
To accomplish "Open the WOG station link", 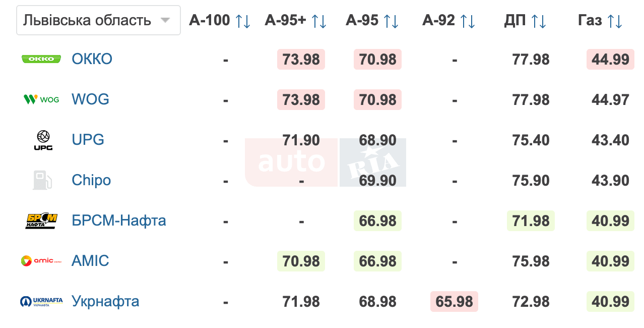I will coord(90,99).
